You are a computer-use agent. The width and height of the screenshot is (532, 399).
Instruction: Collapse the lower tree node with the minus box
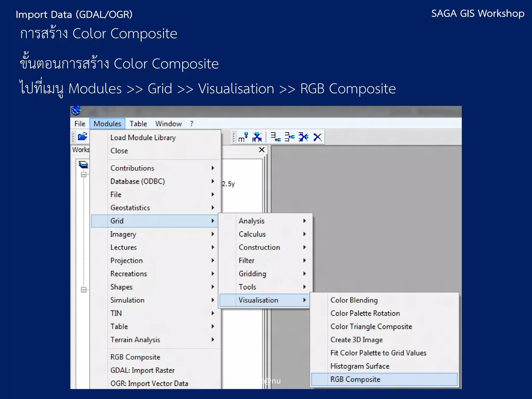click(84, 290)
